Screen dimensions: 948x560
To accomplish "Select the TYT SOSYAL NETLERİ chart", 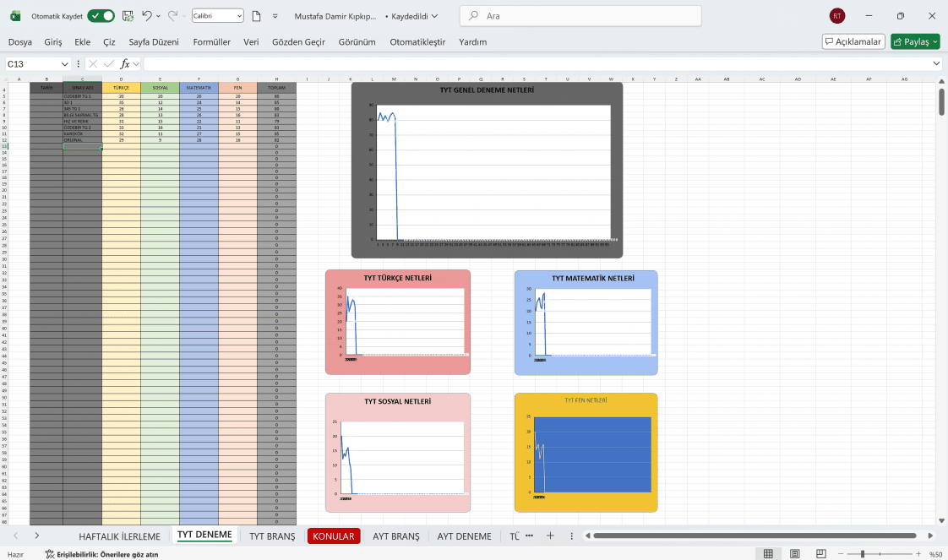I will click(x=398, y=453).
